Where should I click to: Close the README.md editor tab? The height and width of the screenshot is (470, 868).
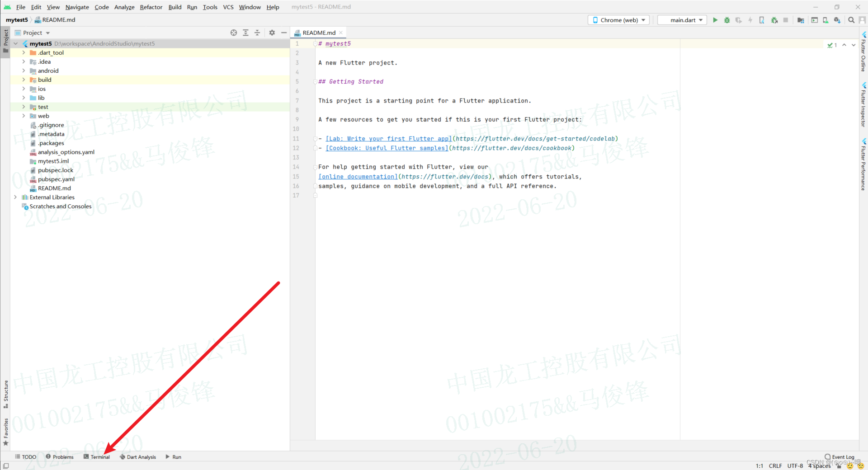click(341, 33)
